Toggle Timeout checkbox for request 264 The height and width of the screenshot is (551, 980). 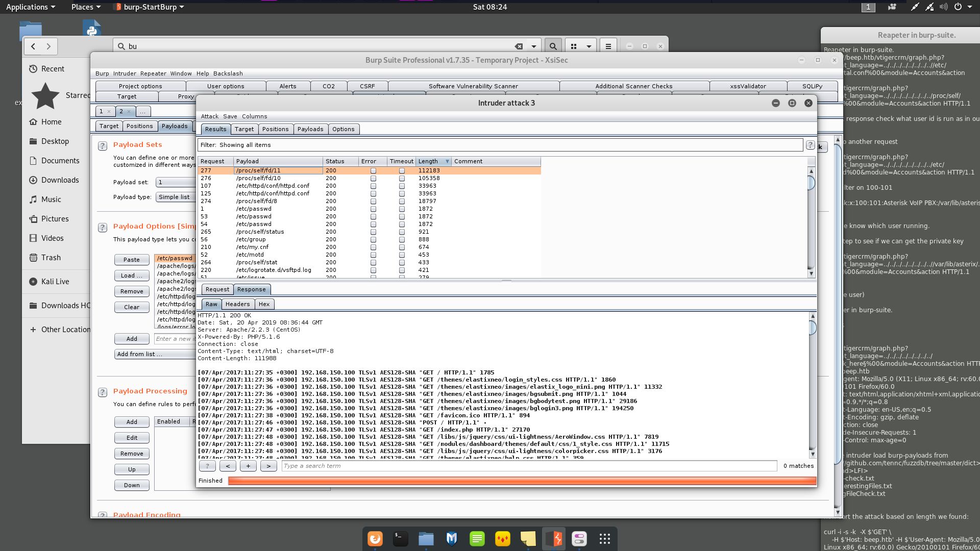[x=402, y=263]
